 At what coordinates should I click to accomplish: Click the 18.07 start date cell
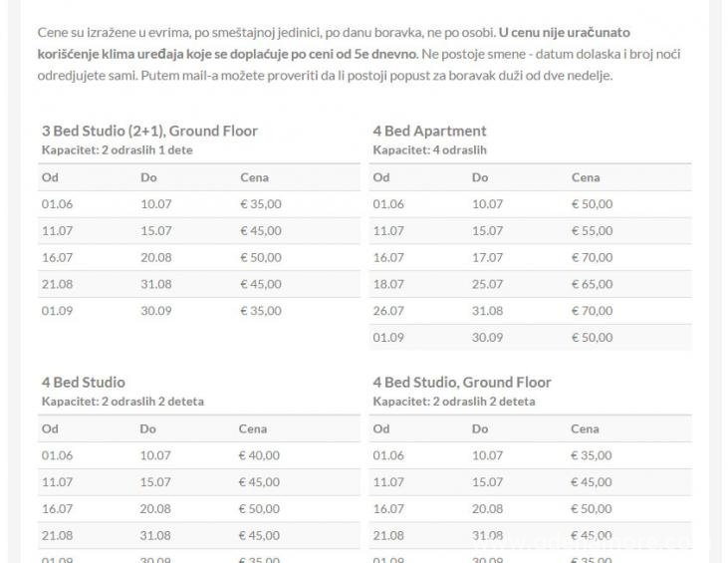(x=388, y=284)
